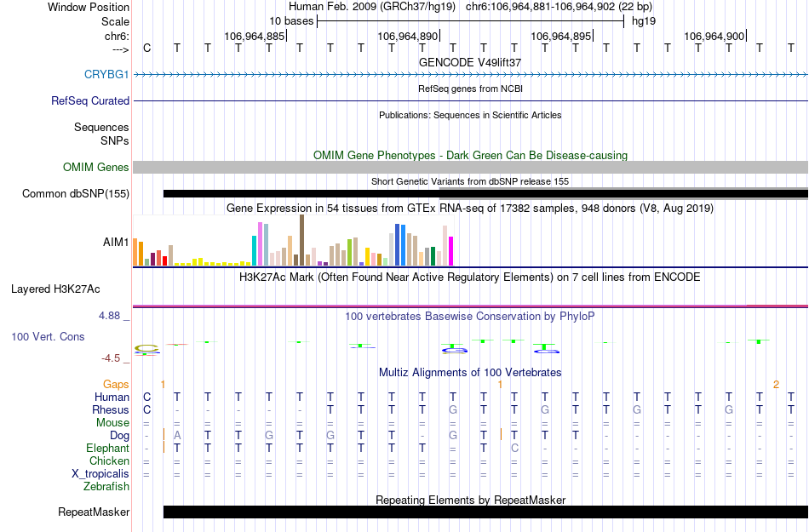
Task: Click the hg19 label beside scale bar
Action: pyautogui.click(x=644, y=21)
